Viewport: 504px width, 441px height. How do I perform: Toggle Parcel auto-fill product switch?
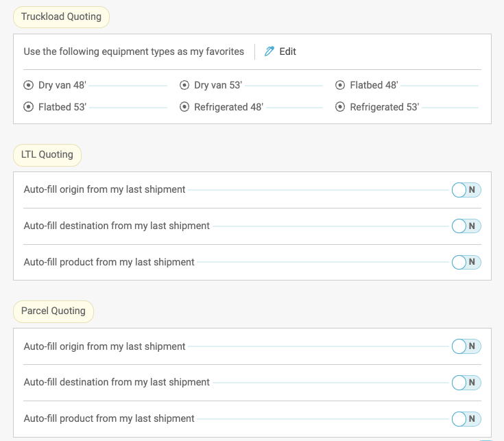pos(466,418)
